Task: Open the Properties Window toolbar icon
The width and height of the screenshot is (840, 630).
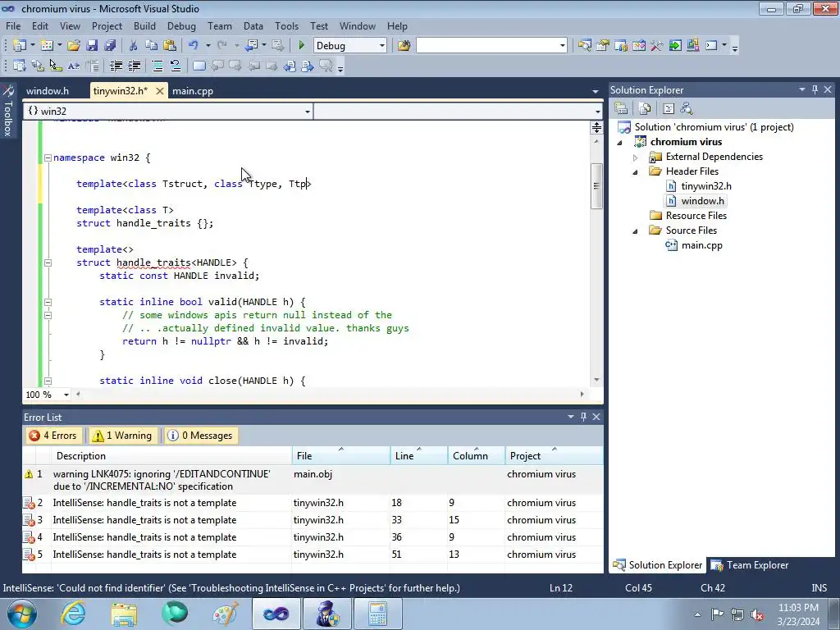Action: pos(603,46)
